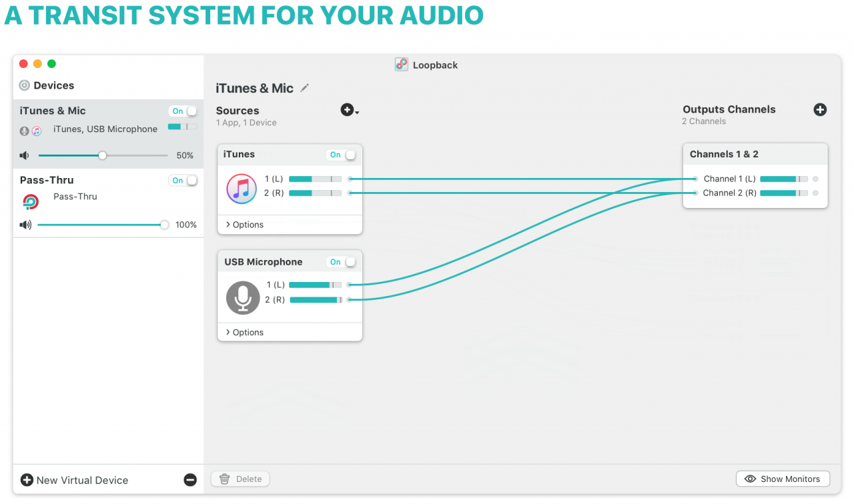This screenshot has height=504, width=854.
Task: Click the iTunes 1 (L) output connector dot
Action: pyautogui.click(x=350, y=179)
